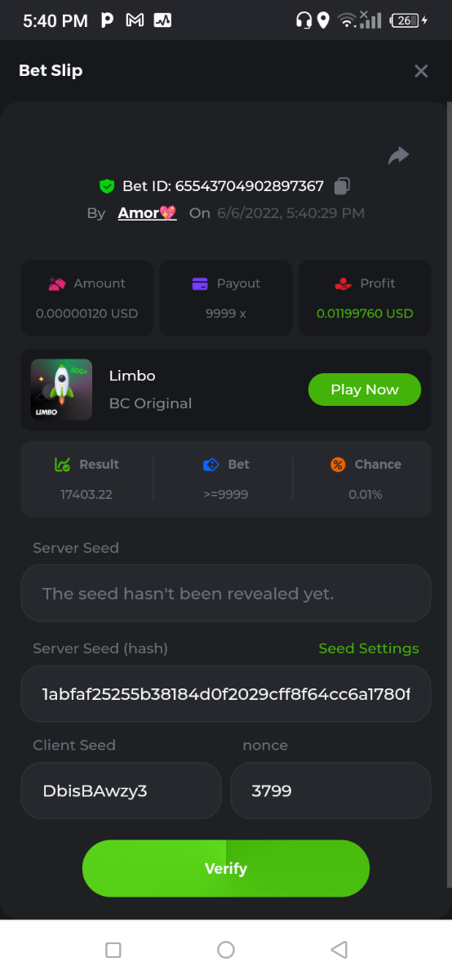Tap the Android back navigation triangle

339,949
